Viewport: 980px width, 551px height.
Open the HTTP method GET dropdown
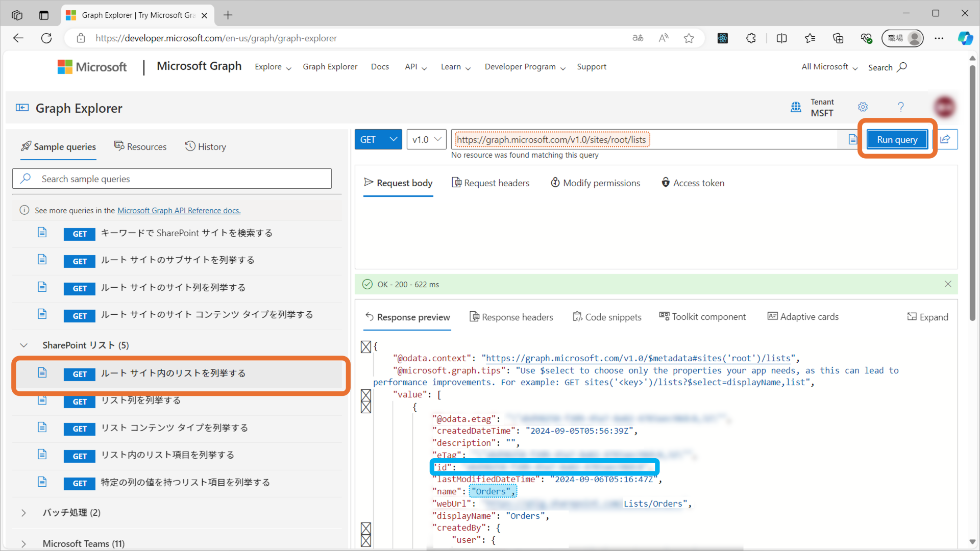click(378, 139)
